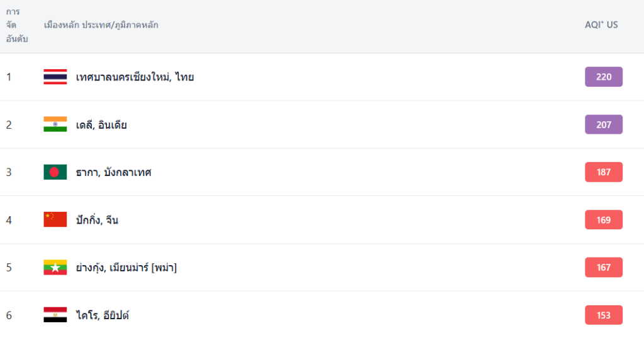Open the เทศบาลนครเชียงใหม่, ไทย city link

135,77
